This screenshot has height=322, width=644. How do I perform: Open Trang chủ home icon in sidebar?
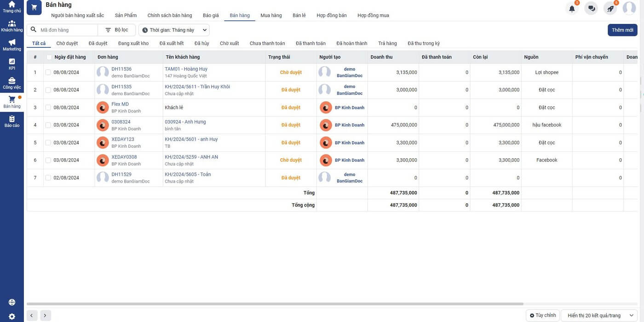click(11, 7)
